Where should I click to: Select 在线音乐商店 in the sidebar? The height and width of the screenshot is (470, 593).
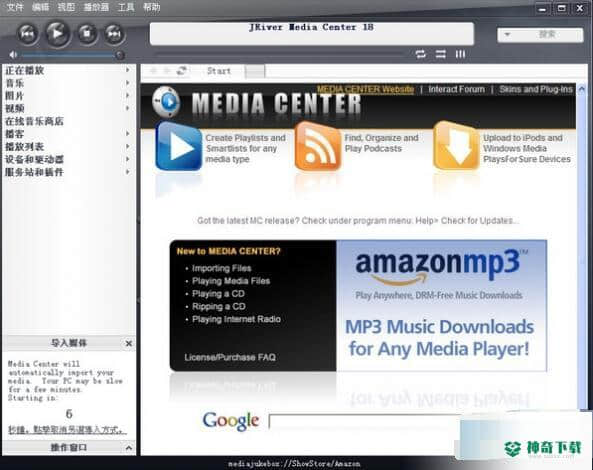(34, 121)
